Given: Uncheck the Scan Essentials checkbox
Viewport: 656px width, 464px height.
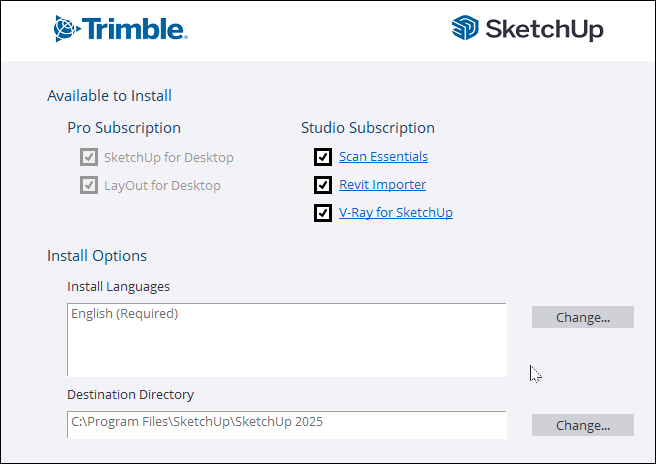Looking at the screenshot, I should tap(322, 157).
